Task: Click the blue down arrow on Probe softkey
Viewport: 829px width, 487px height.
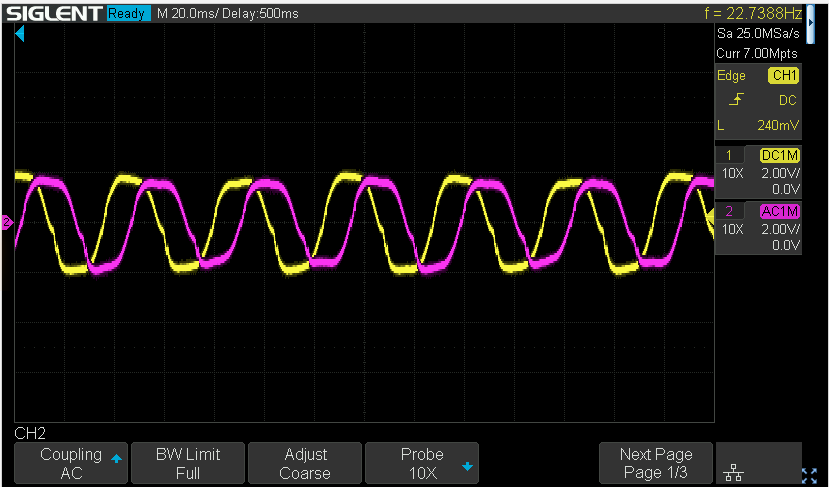Action: [467, 466]
